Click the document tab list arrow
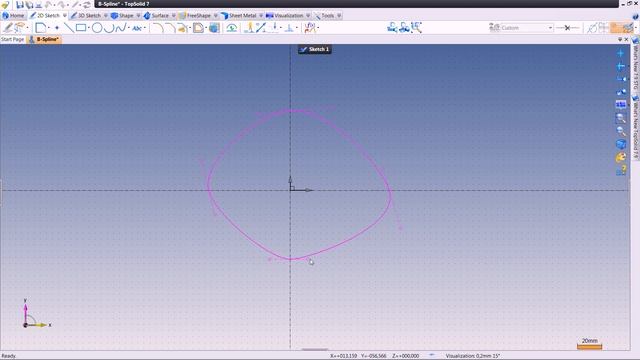640x360 pixels. coord(620,40)
